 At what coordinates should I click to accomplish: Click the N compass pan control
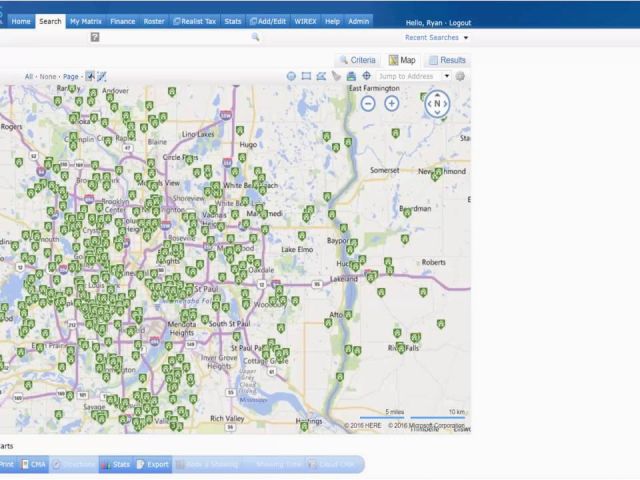point(437,104)
